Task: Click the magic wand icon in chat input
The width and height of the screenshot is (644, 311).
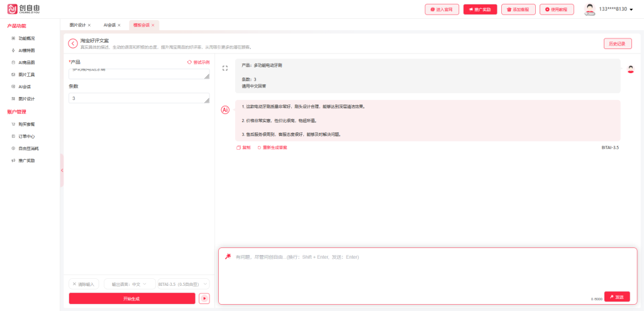Action: tap(228, 257)
